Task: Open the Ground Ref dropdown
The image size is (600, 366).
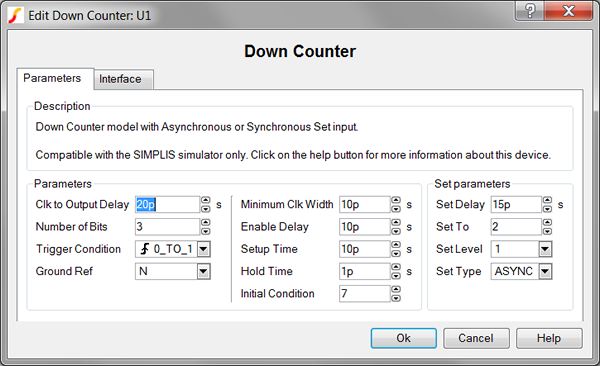Action: 204,271
